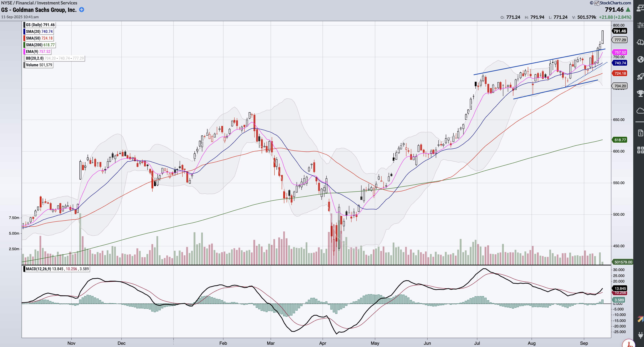Toggle the SMA(20) legend entry
The height and width of the screenshot is (347, 644).
pyautogui.click(x=39, y=32)
